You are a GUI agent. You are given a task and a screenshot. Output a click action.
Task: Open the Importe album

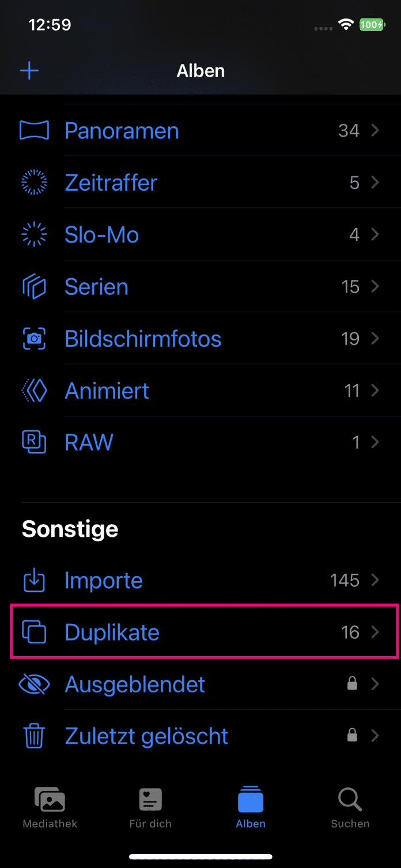coord(104,580)
